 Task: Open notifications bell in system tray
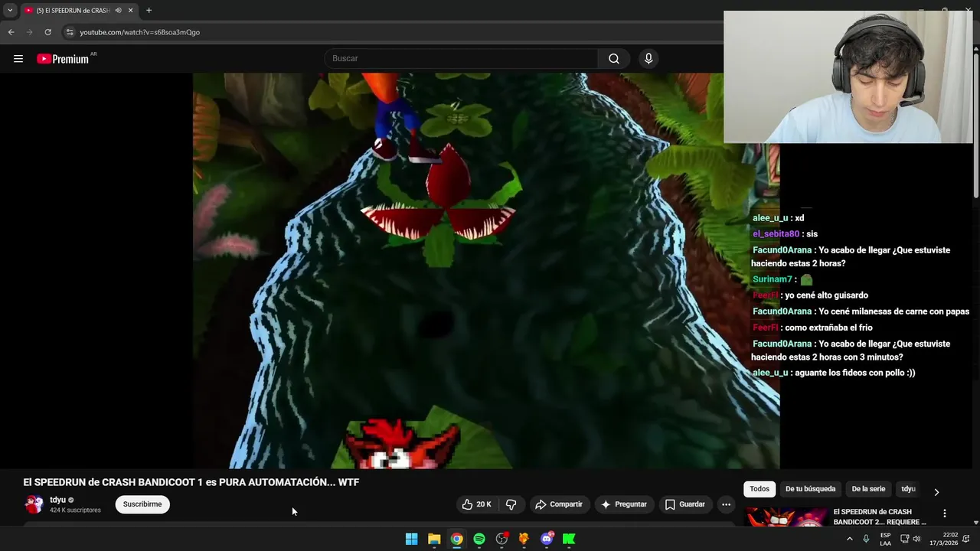coord(966,539)
